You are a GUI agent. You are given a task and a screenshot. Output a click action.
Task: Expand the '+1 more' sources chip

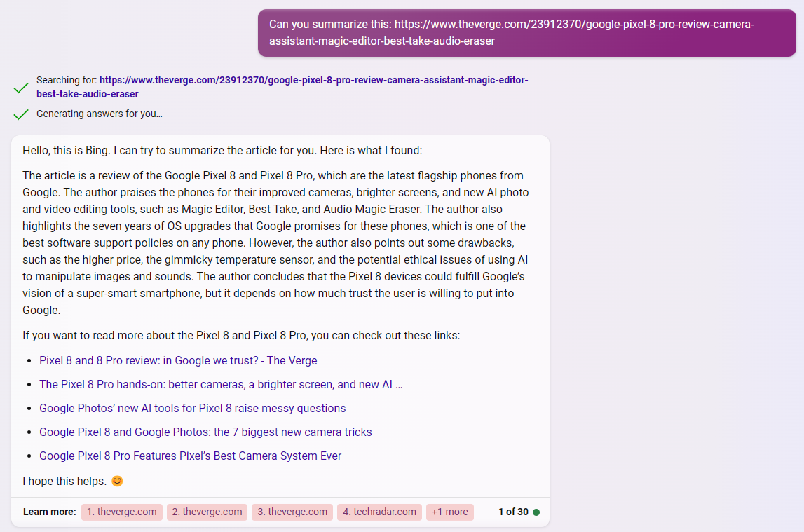(450, 512)
